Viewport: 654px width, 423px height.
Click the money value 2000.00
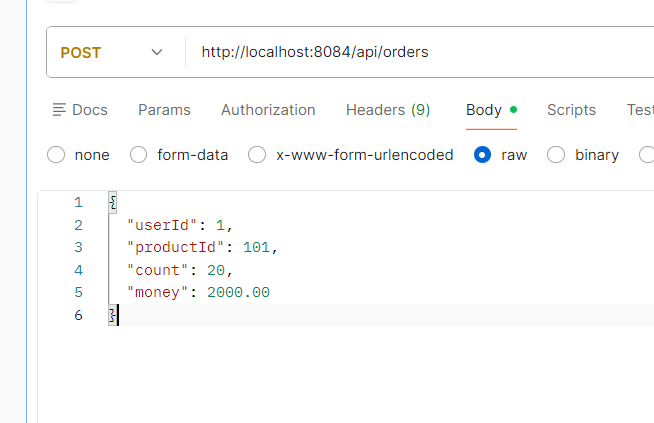(238, 292)
